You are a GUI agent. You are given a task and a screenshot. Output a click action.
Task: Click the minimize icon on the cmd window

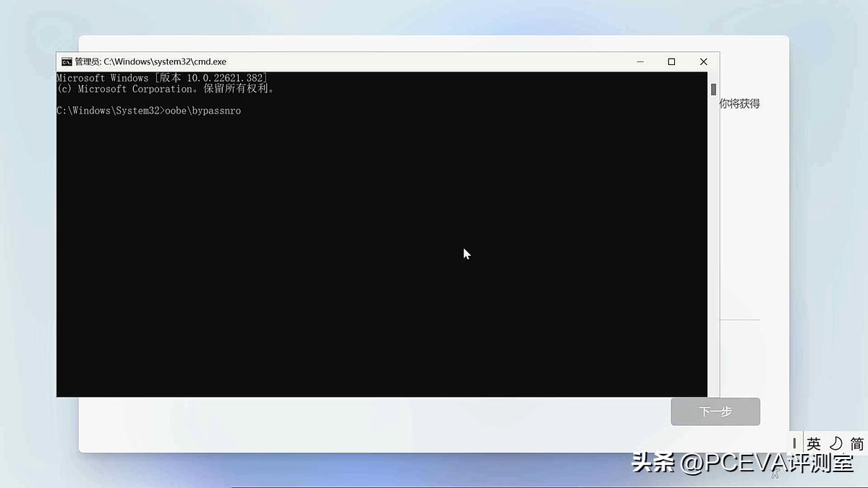coord(639,61)
